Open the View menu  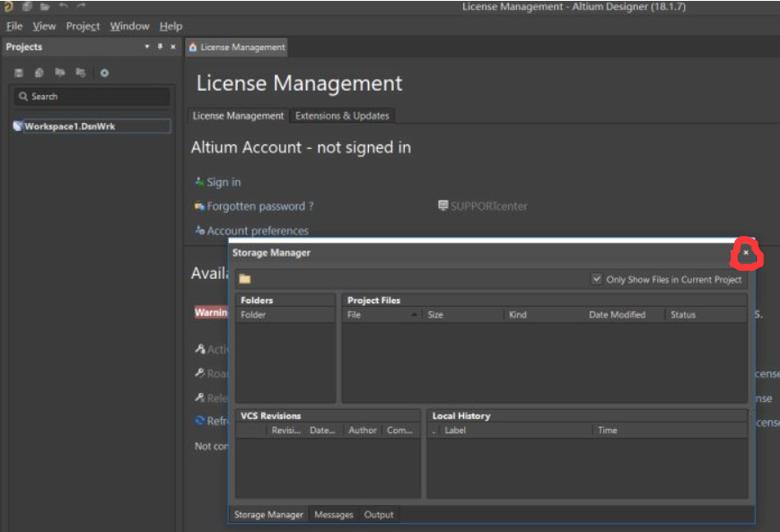tap(44, 26)
